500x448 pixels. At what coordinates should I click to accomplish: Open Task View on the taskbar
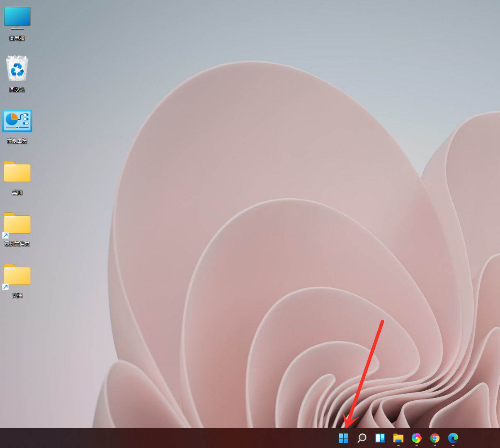[x=380, y=438]
